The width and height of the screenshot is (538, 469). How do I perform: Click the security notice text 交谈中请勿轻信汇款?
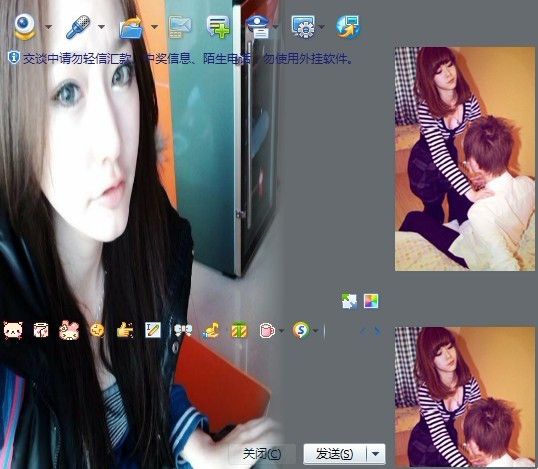point(78,59)
